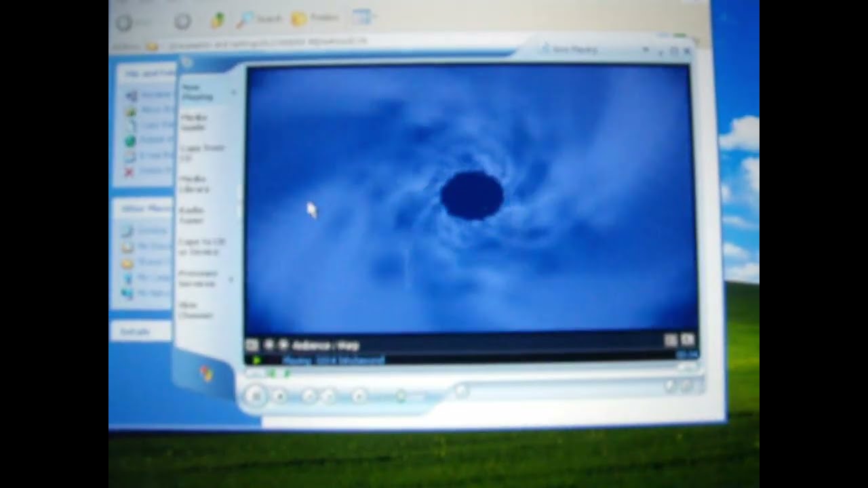Go up one folder in Explorer
Viewport: 868px width, 488px height.
[x=218, y=20]
